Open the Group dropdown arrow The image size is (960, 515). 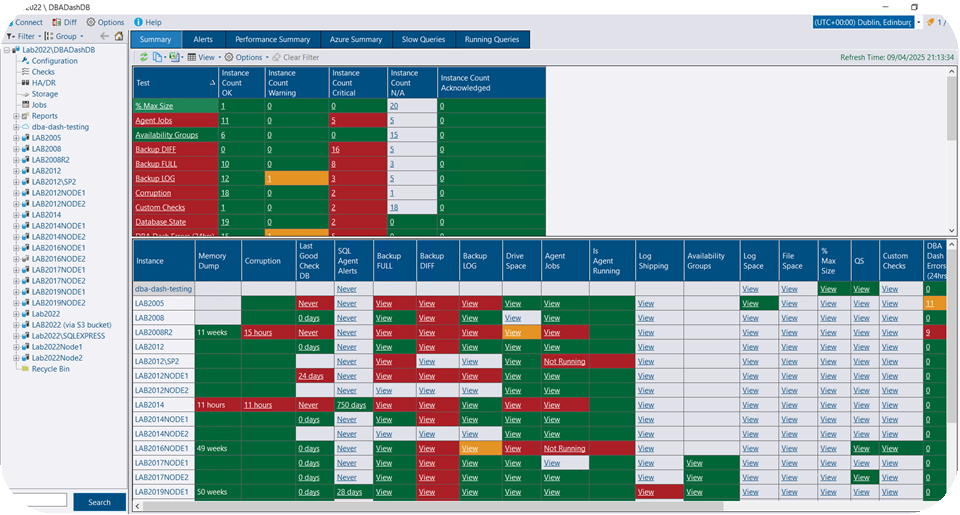(x=81, y=37)
